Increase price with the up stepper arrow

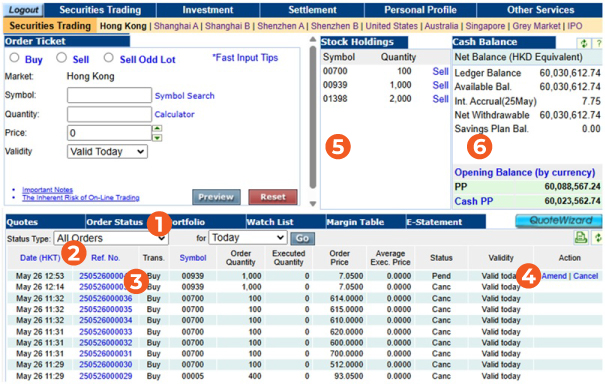click(x=157, y=129)
